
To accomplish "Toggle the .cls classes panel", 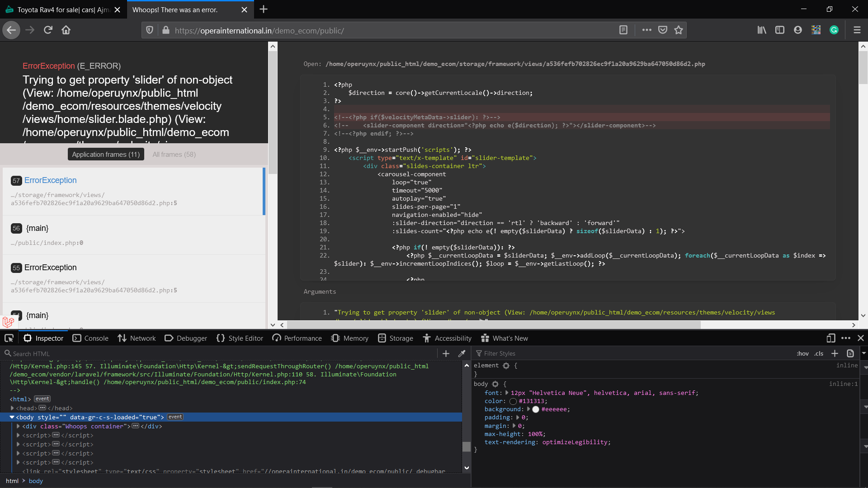I will click(x=819, y=353).
